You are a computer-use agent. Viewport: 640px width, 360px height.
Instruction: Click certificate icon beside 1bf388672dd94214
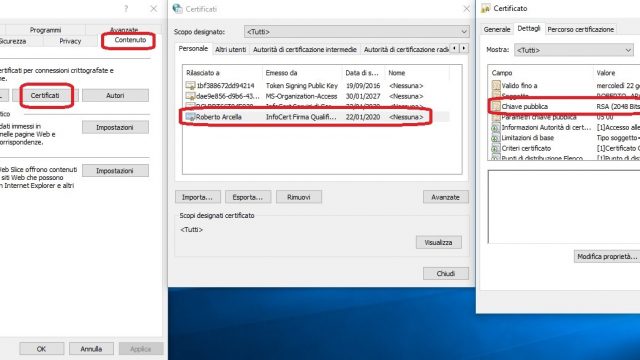(x=190, y=86)
